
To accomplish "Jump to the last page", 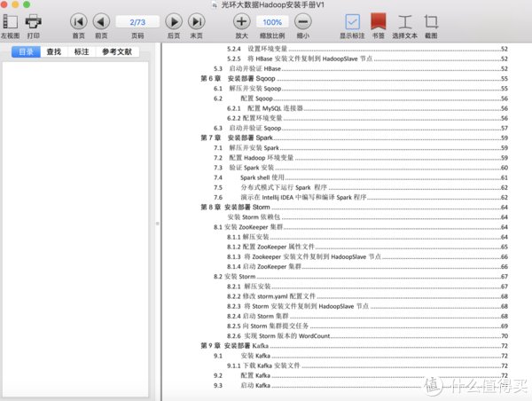I will tap(197, 21).
